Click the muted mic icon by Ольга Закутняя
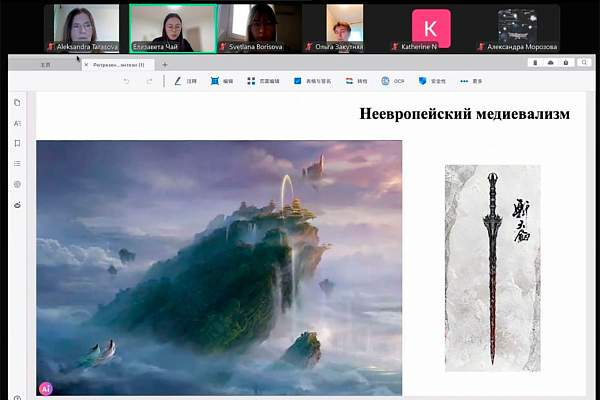 coord(309,47)
